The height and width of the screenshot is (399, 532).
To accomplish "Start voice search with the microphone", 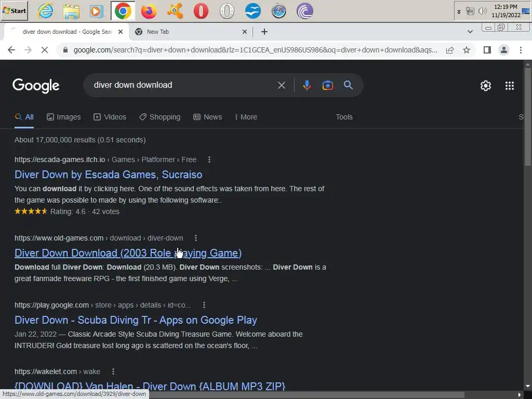I will 307,85.
